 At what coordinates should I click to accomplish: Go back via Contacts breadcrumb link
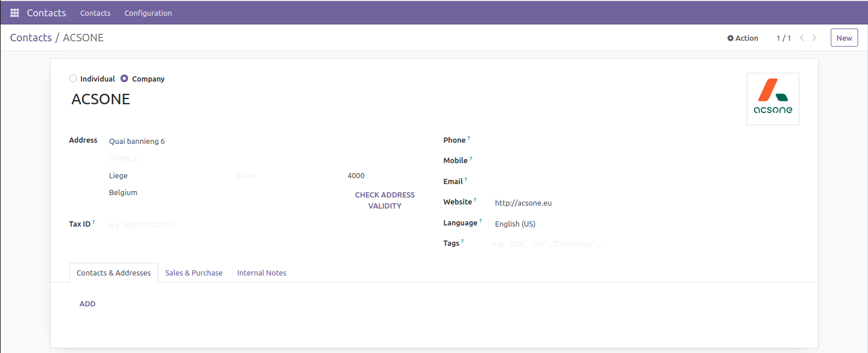point(31,38)
